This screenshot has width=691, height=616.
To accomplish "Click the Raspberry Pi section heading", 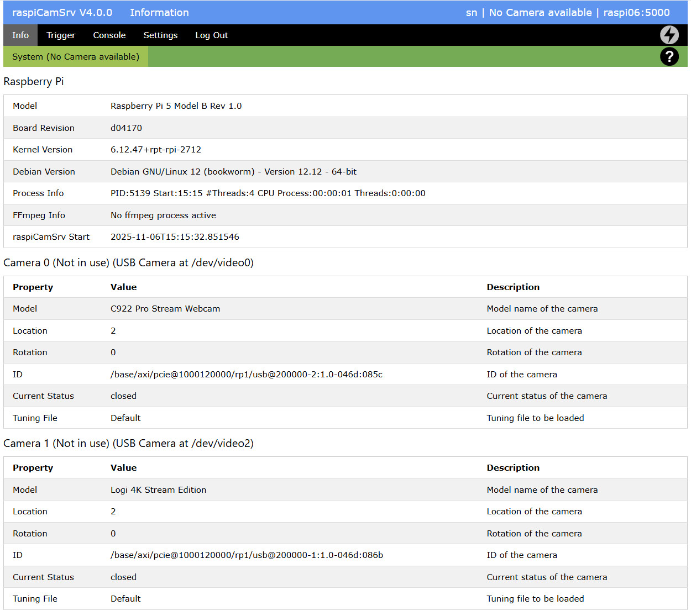I will [x=34, y=81].
